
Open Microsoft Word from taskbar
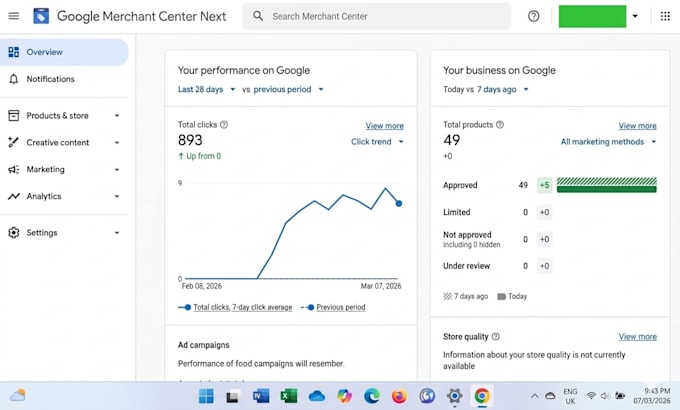tap(261, 396)
